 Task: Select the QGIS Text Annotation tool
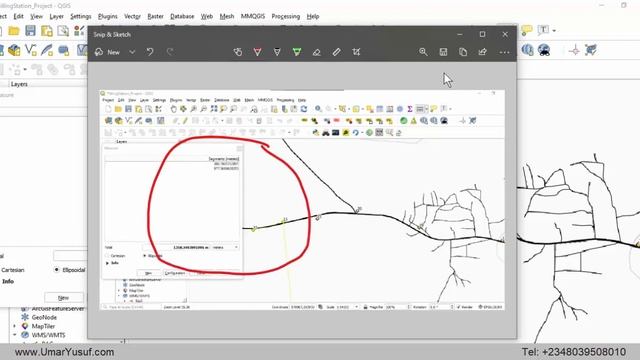point(543,30)
